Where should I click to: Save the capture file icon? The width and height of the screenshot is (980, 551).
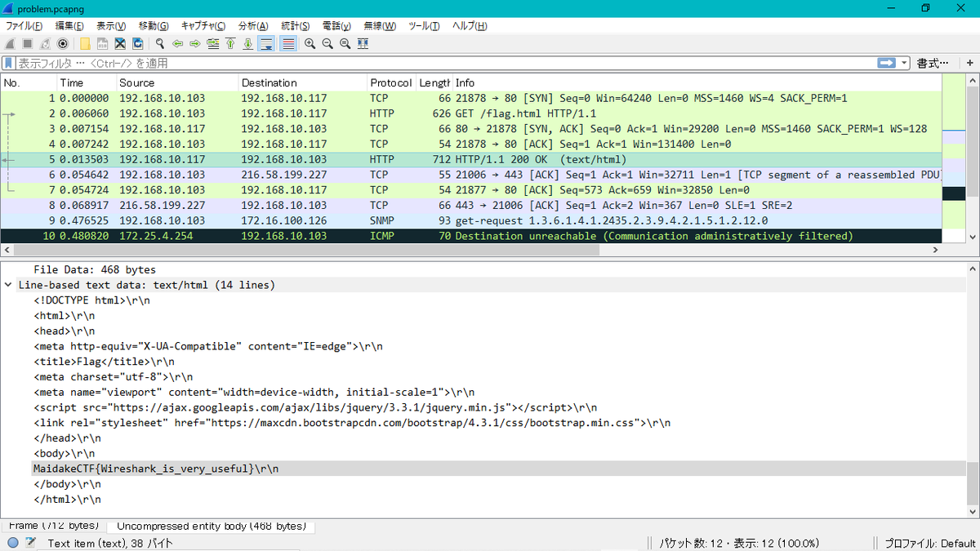[x=102, y=43]
